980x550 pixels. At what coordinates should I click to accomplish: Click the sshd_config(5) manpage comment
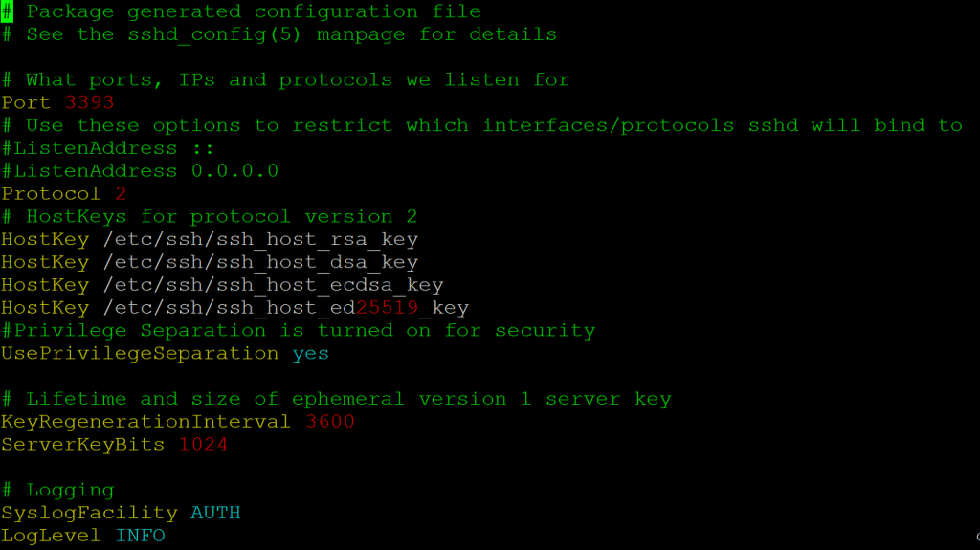279,34
